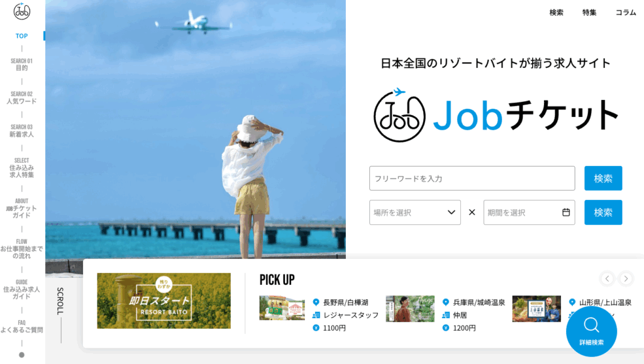Click the Job logo icon in the sidebar
The image size is (644, 364).
22,11
